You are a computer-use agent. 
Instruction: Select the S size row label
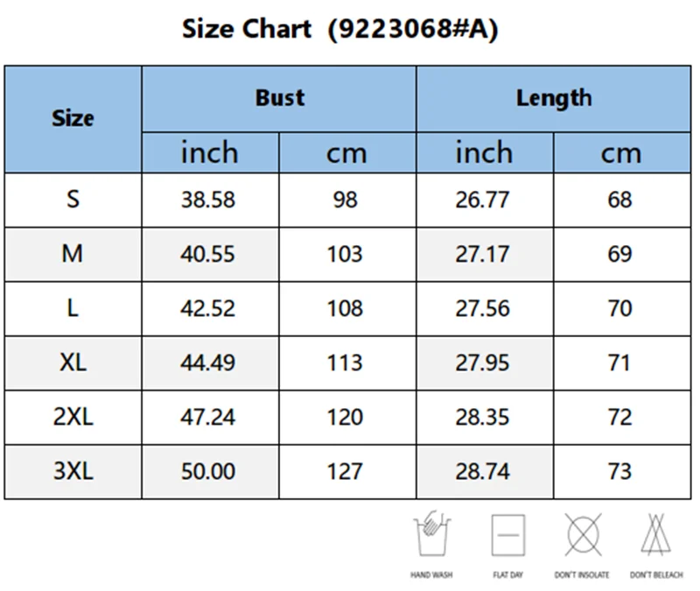(x=73, y=200)
